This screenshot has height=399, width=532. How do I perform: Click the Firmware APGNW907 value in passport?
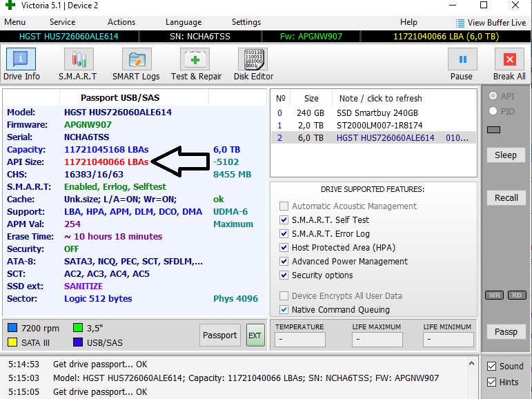click(x=88, y=125)
